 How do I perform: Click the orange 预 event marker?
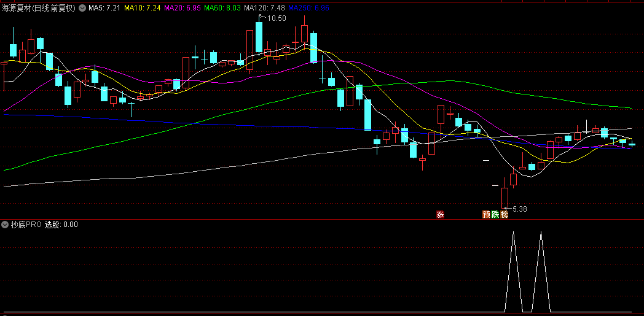[x=487, y=215]
